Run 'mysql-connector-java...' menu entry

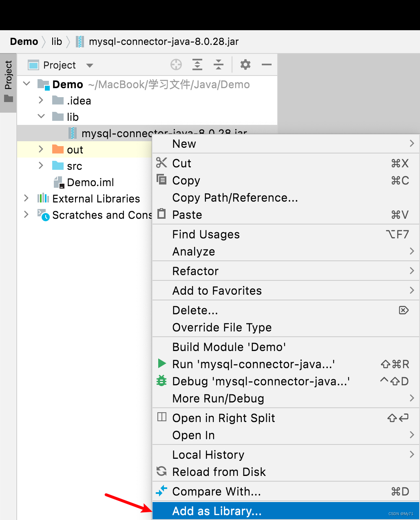pyautogui.click(x=286, y=364)
